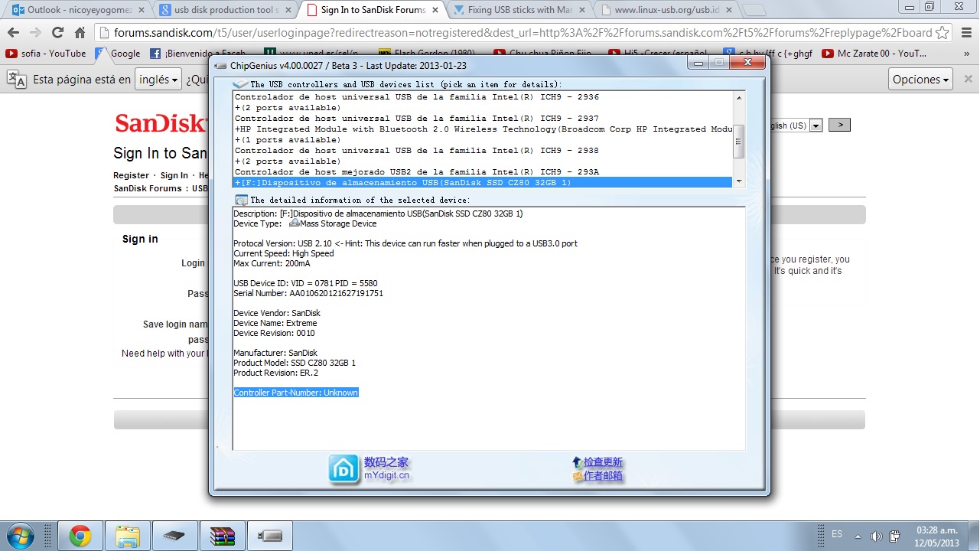Open the Chrome hamburger menu
980x551 pixels.
(x=965, y=33)
